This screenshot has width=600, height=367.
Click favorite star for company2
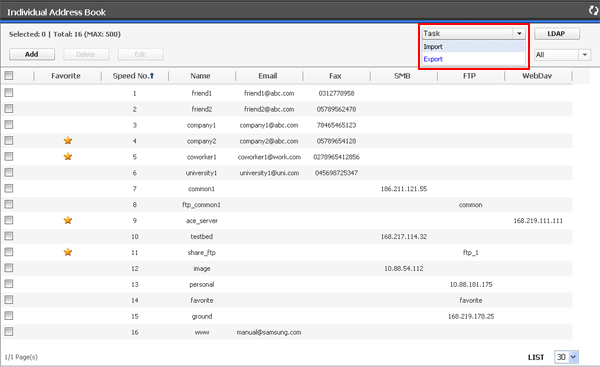(68, 140)
